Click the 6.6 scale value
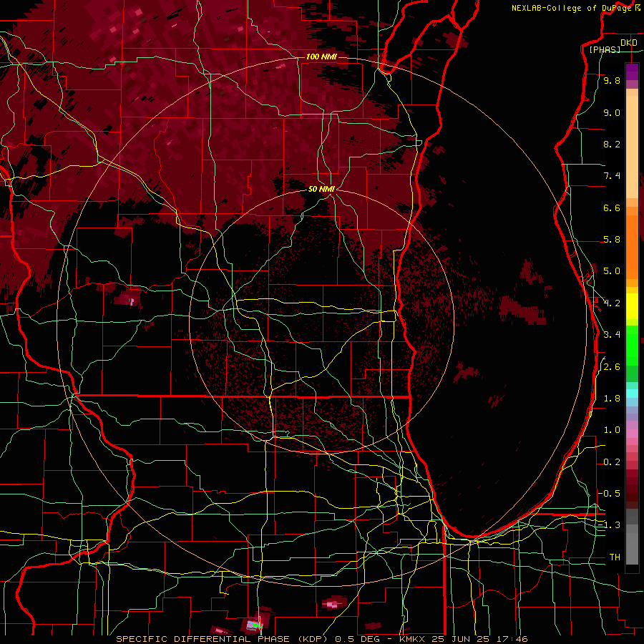This screenshot has height=644, width=644. (612, 208)
